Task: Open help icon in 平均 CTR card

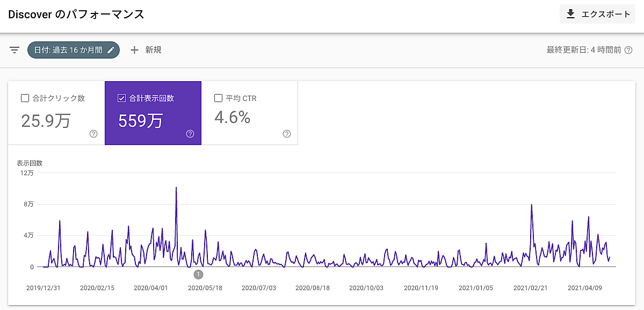Action: point(287,134)
